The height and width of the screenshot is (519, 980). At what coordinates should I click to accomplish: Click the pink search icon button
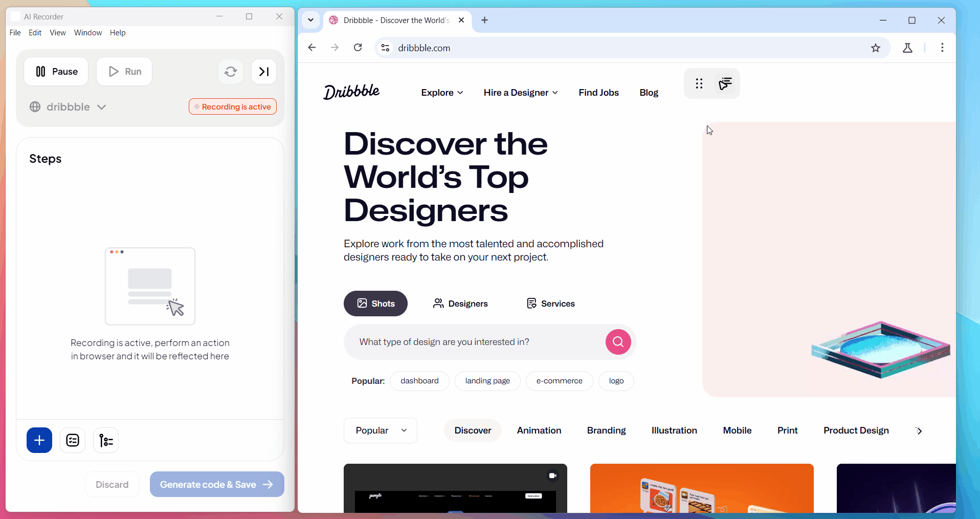click(x=618, y=342)
